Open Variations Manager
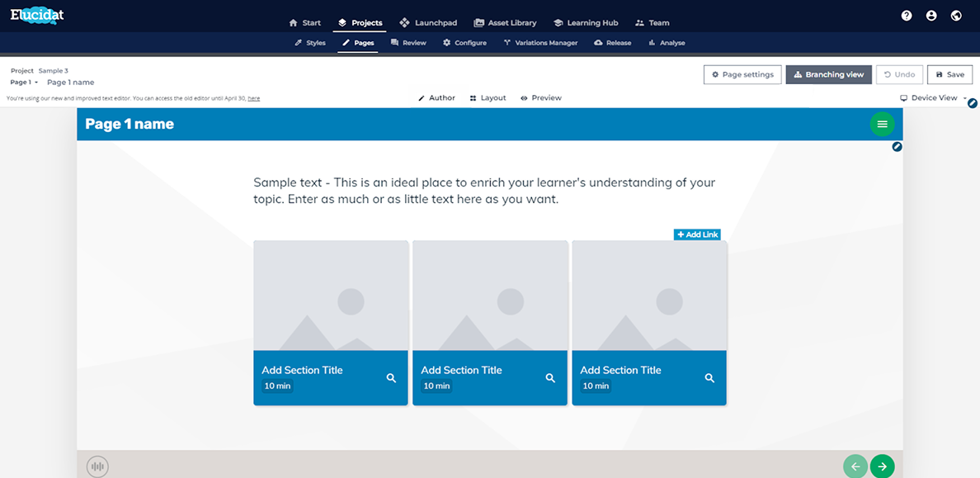This screenshot has width=980, height=478. (x=540, y=43)
